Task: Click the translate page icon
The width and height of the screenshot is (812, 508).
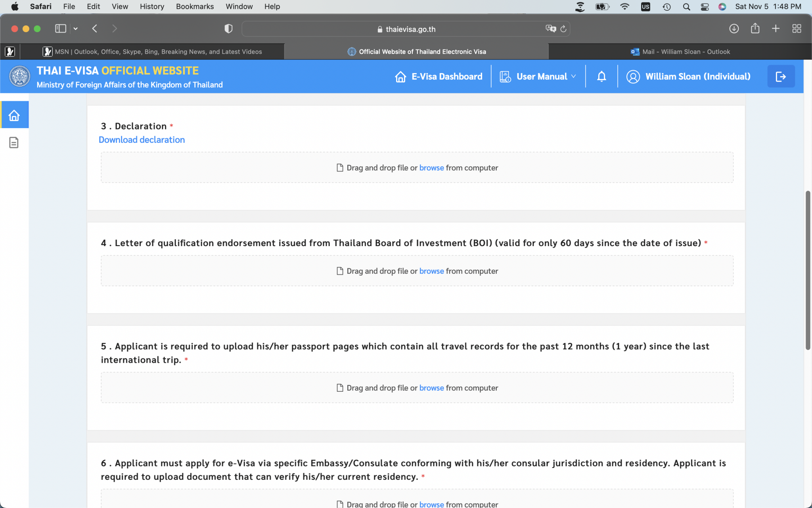Action: [550, 29]
